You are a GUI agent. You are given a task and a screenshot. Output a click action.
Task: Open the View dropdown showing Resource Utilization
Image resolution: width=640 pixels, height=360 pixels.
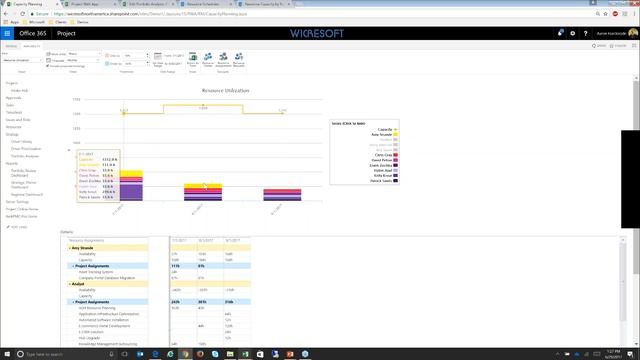click(x=22, y=60)
